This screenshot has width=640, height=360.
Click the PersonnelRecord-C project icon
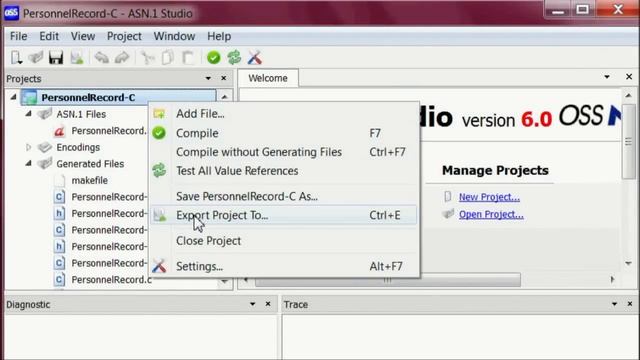[29, 98]
